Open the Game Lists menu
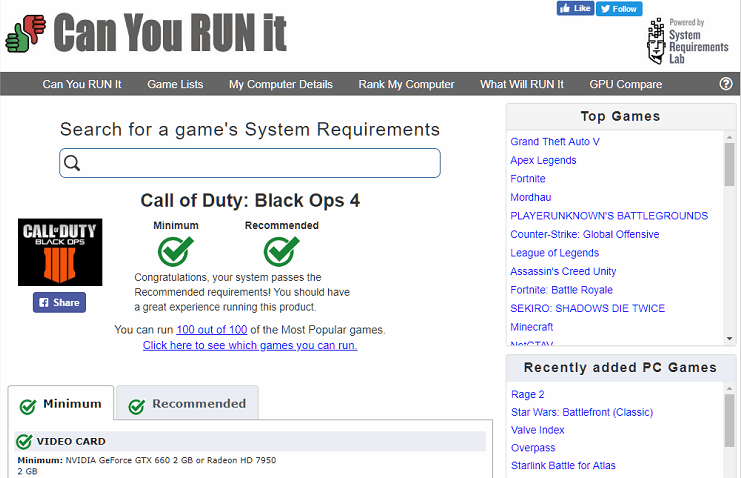 (175, 84)
